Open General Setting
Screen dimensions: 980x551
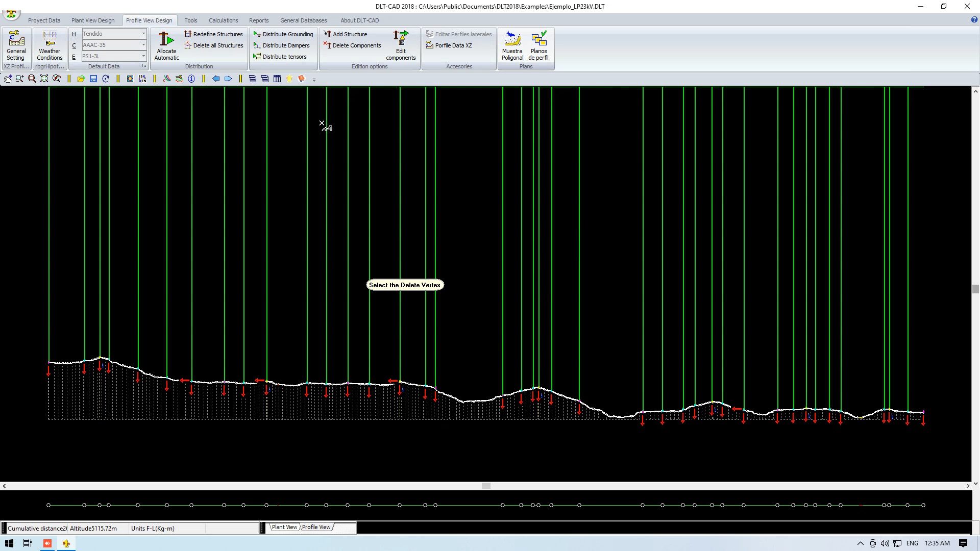coord(16,45)
